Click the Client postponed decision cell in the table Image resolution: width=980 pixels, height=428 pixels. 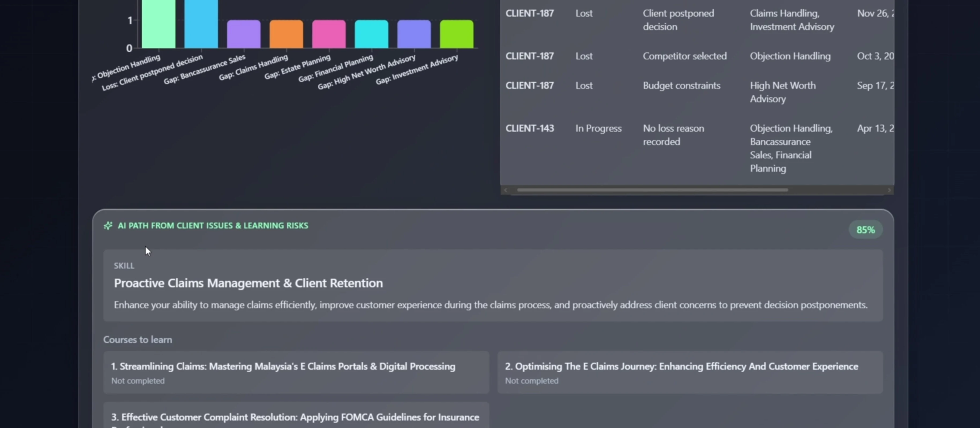678,20
